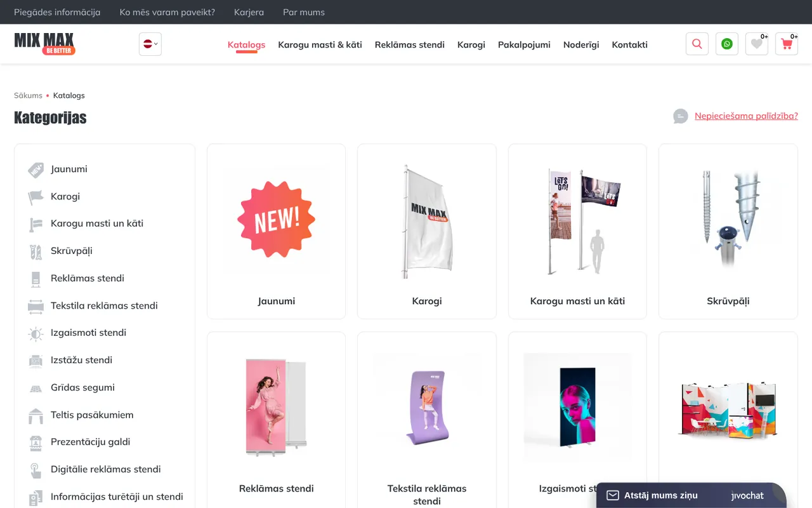This screenshot has height=508, width=812.
Task: Click the Digitālie reklāmas stendi touch icon
Action: pos(36,470)
